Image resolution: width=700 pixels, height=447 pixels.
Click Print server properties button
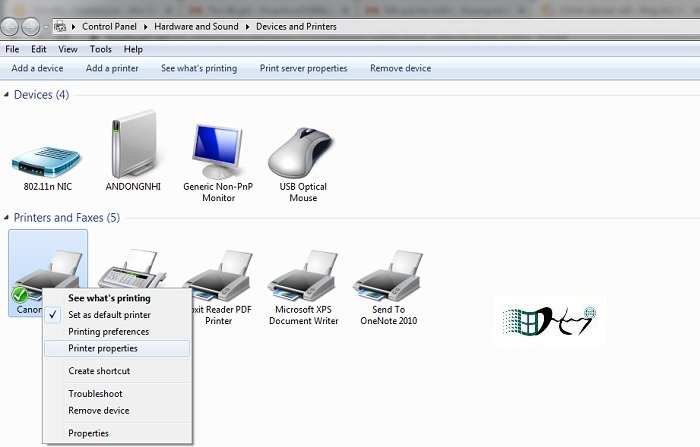[303, 68]
